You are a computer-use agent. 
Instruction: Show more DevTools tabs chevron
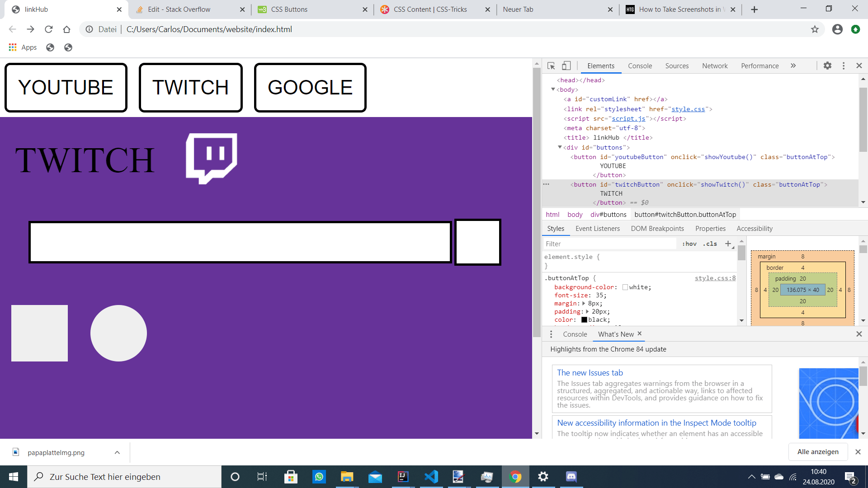pyautogui.click(x=793, y=66)
